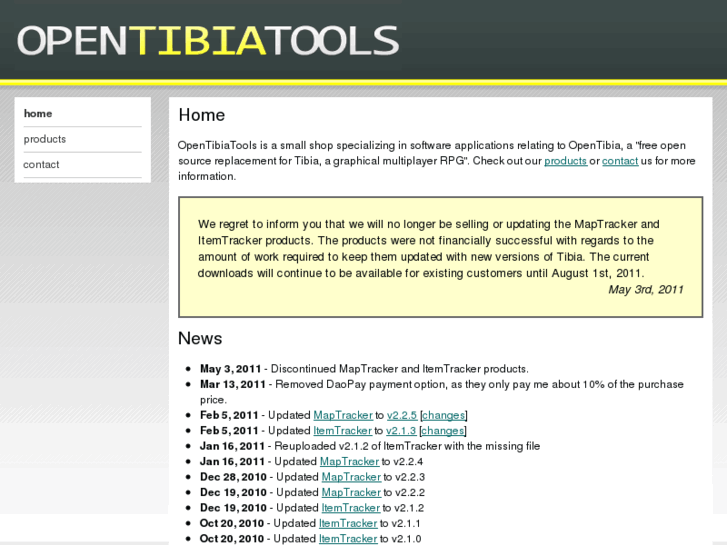Click the yellow discontinuation notice box
The image size is (727, 545).
click(440, 257)
